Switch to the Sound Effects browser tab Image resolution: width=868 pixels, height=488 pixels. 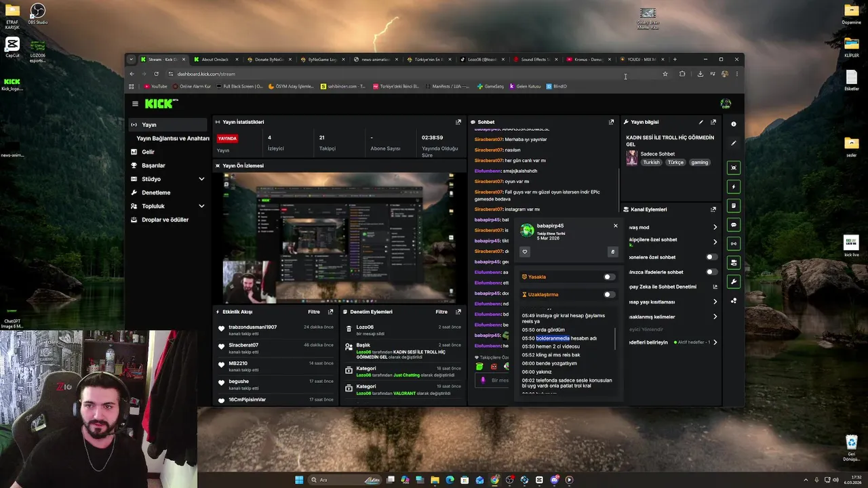click(x=534, y=60)
